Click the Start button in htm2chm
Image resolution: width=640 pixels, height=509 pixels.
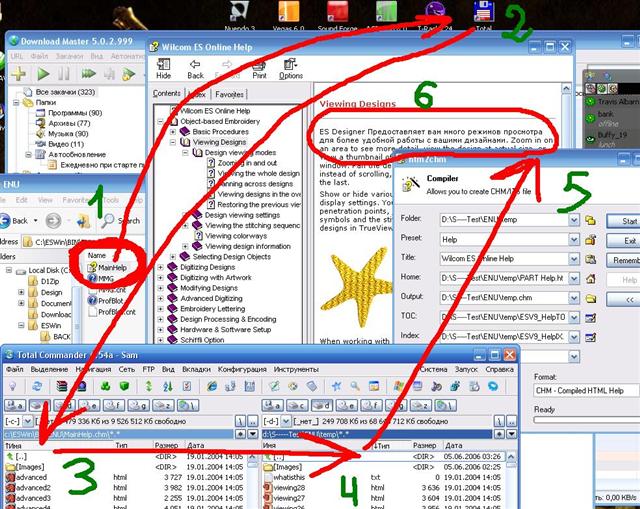(x=623, y=221)
